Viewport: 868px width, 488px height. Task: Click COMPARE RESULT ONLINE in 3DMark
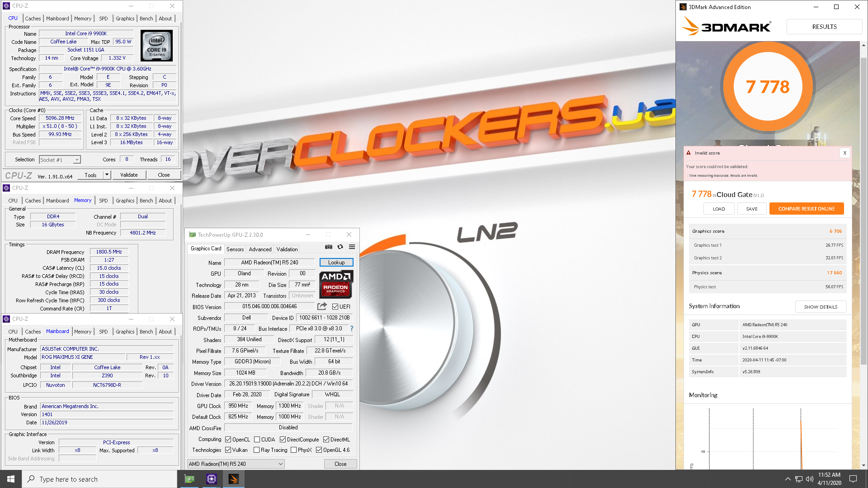pos(807,209)
